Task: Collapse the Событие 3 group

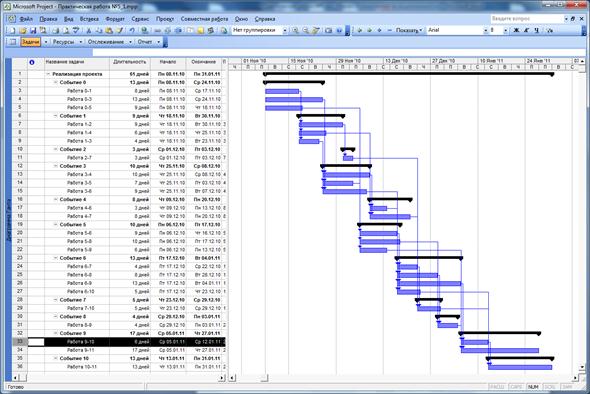Action: pos(55,166)
